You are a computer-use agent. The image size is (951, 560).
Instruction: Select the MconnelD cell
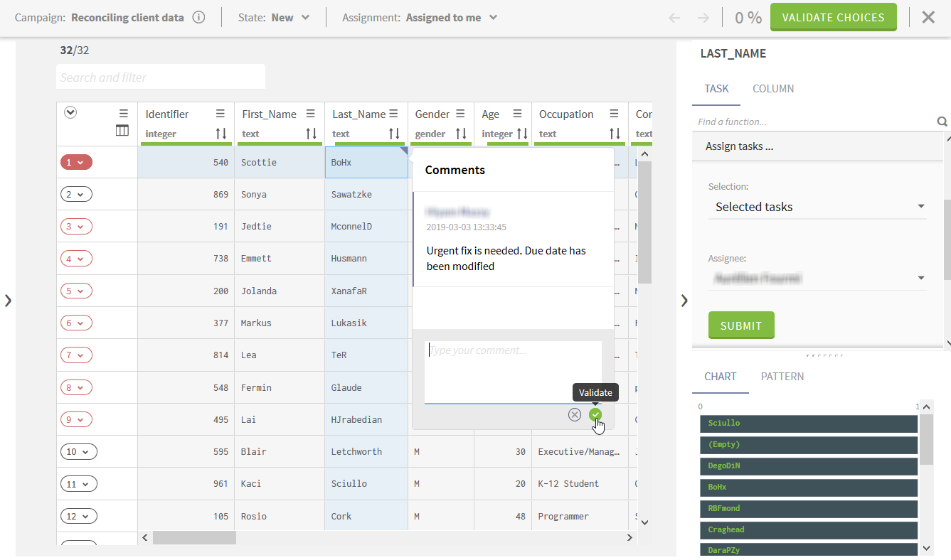coord(366,227)
